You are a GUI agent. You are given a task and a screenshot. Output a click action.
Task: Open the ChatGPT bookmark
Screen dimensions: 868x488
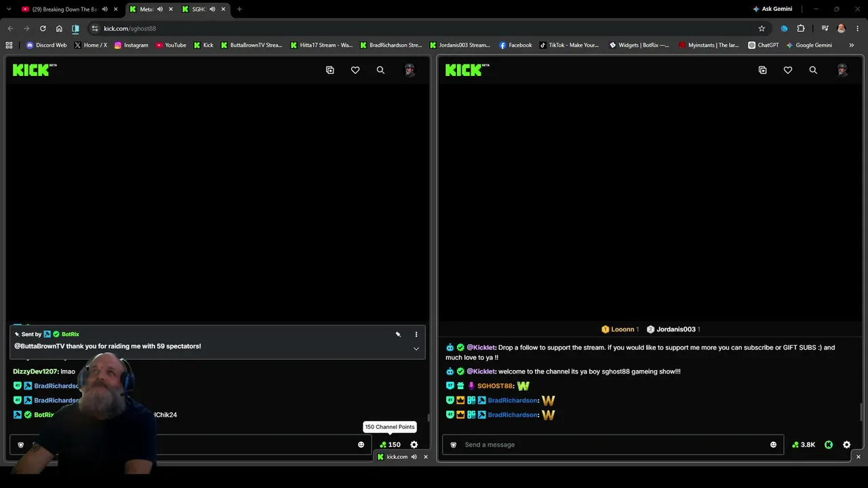tap(764, 45)
